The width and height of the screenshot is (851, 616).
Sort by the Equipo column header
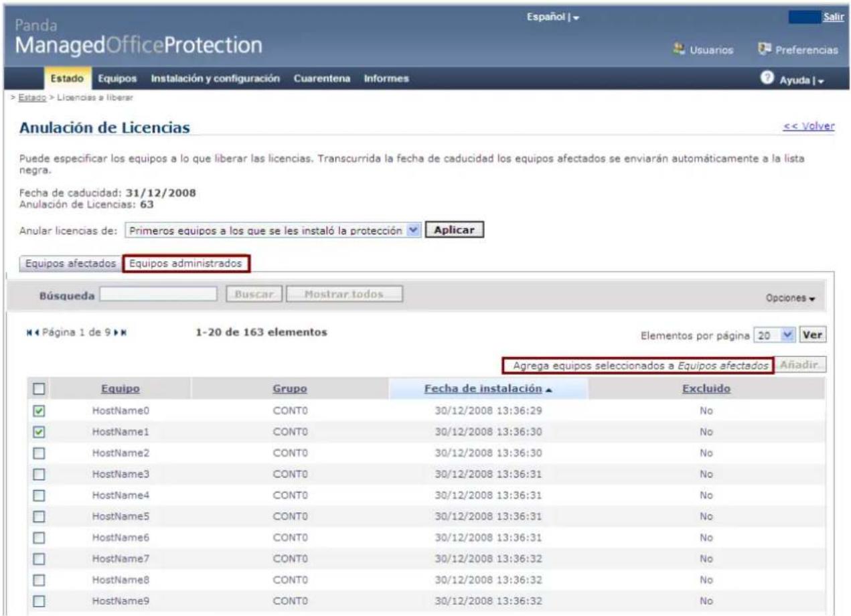pos(121,388)
